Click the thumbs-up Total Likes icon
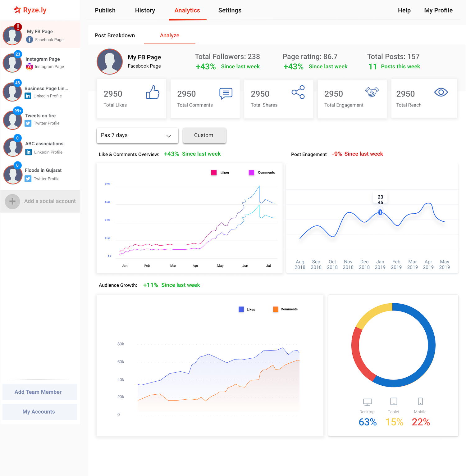 coord(153,92)
